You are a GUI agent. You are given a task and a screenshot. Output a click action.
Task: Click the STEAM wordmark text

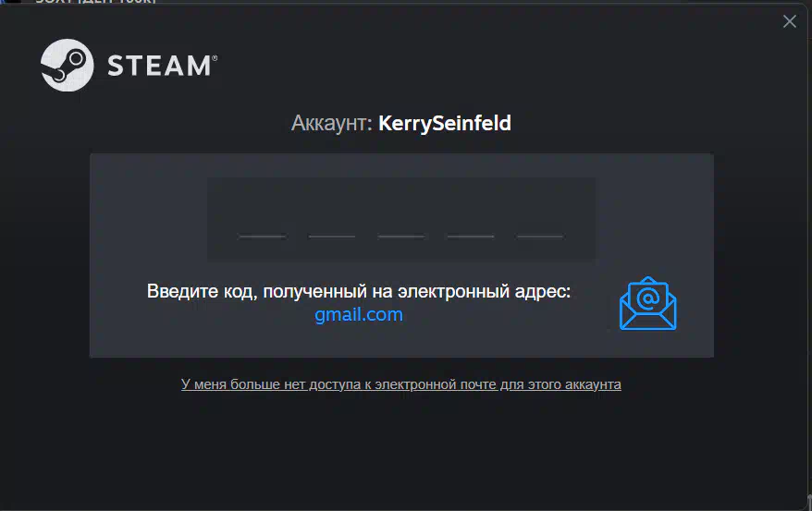162,66
